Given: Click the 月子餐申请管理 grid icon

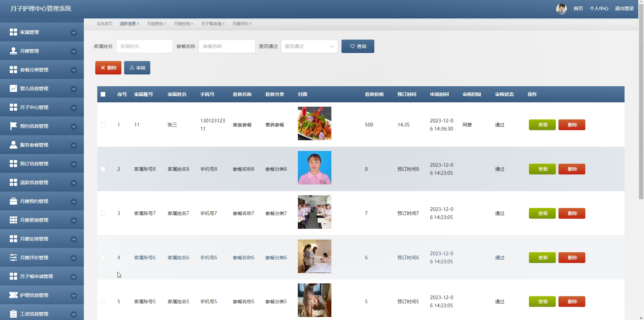Looking at the screenshot, I should (13, 276).
